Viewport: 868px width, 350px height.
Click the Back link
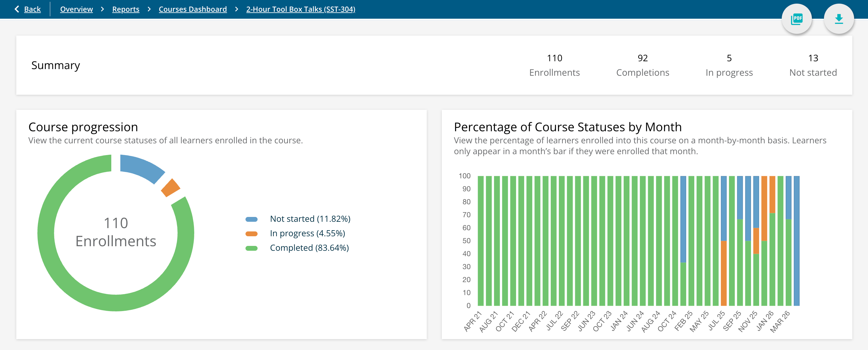(32, 9)
